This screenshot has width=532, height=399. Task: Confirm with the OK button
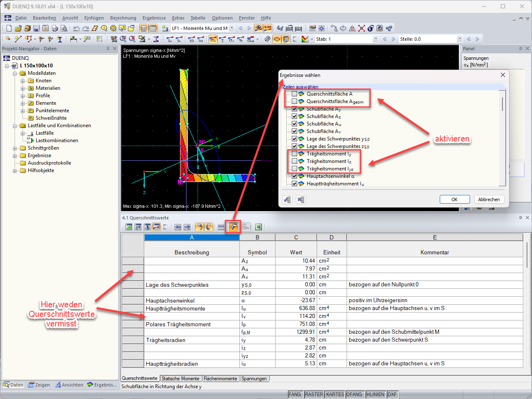[455, 199]
